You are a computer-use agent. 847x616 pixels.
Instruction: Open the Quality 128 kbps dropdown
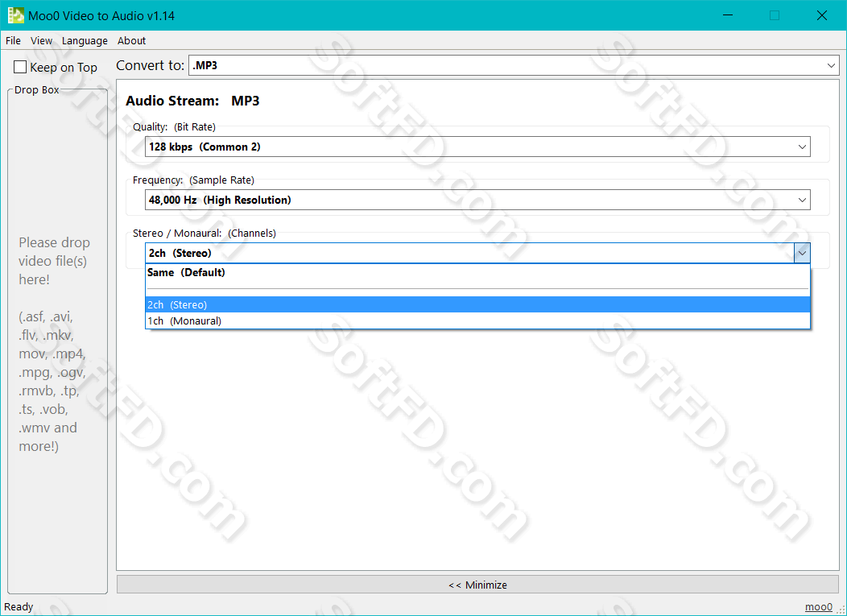tap(477, 147)
